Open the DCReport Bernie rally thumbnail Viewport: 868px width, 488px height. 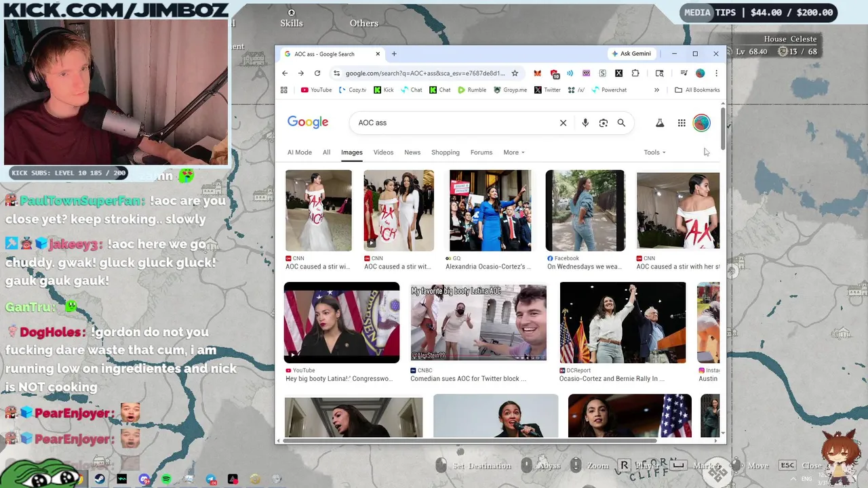[623, 323]
